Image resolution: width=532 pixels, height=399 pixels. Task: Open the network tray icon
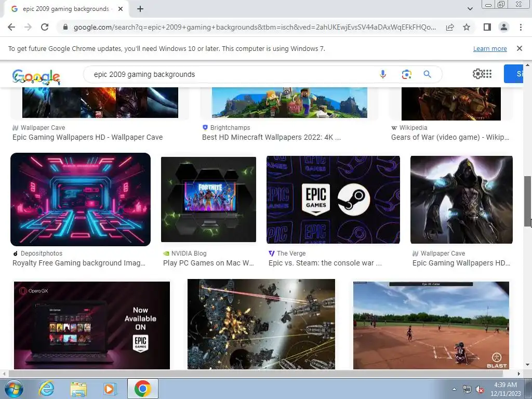[467, 390]
